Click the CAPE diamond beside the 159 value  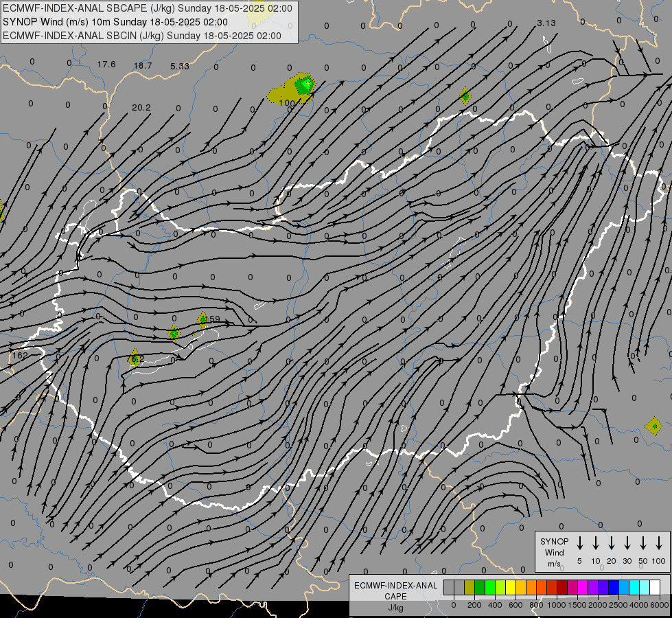tap(202, 320)
